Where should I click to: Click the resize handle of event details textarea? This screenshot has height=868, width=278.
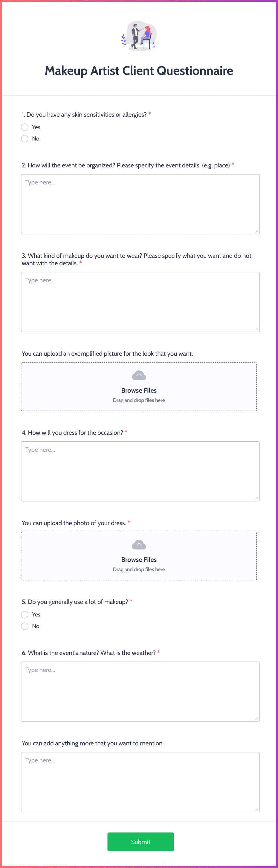pyautogui.click(x=256, y=231)
